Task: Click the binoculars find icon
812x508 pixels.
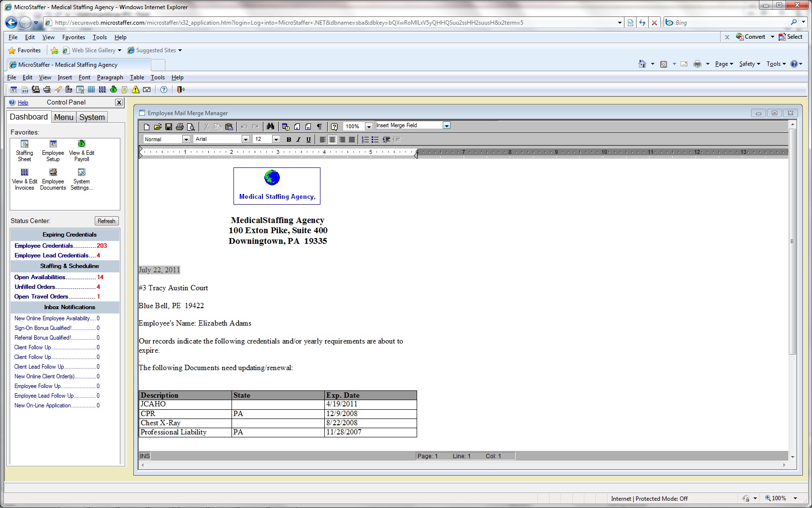Action: point(270,126)
